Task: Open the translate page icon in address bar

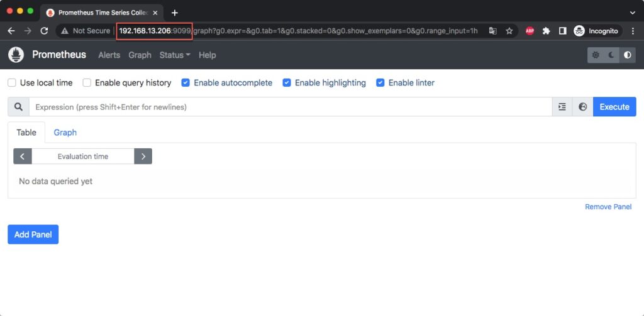Action: [493, 31]
